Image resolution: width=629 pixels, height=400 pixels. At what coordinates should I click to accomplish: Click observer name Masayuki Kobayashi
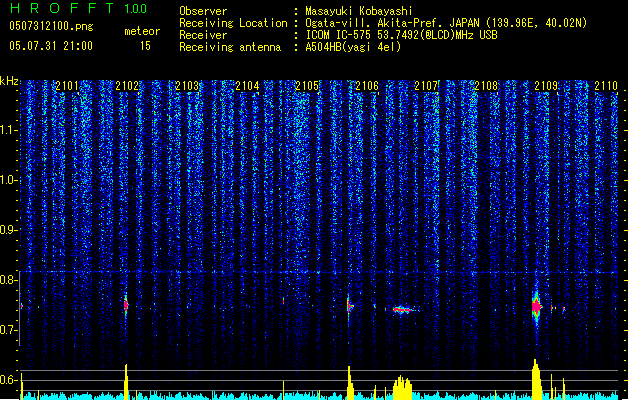coord(359,11)
